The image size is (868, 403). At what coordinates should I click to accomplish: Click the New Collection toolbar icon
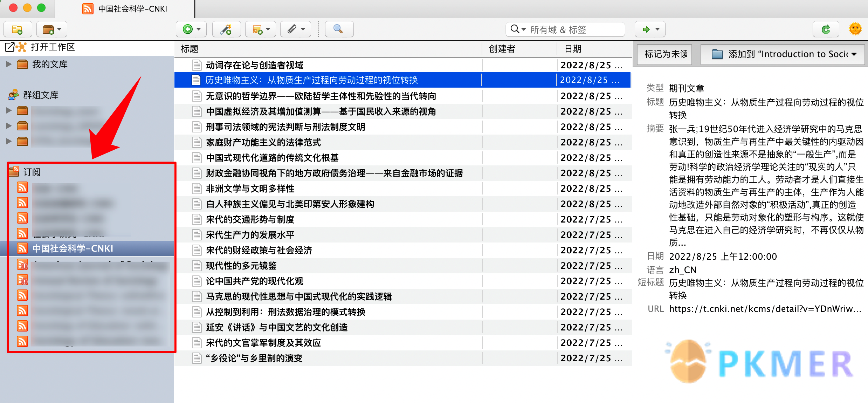(x=18, y=29)
